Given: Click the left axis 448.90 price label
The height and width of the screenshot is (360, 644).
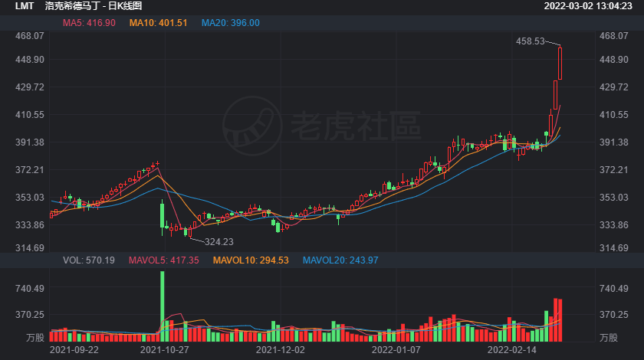Looking at the screenshot, I should click(x=30, y=60).
